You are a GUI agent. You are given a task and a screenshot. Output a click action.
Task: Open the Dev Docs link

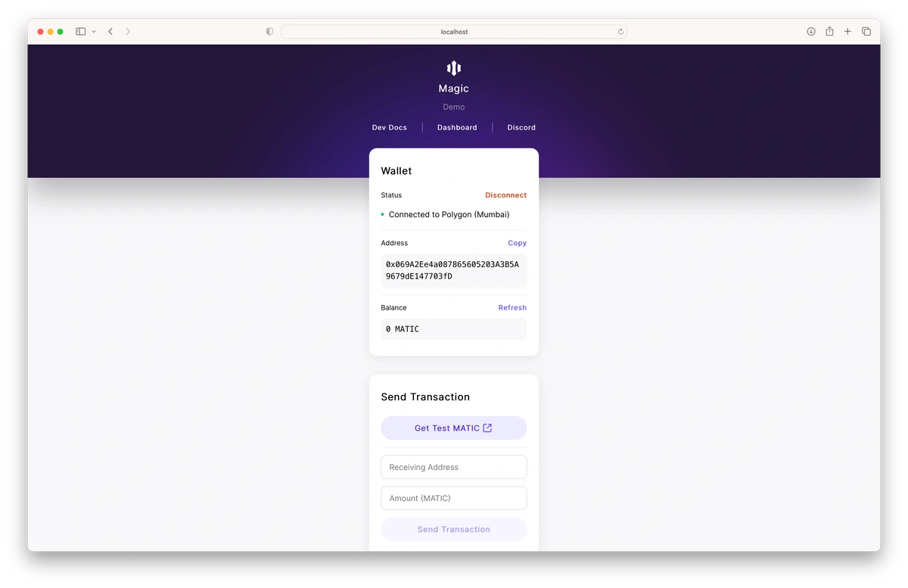(390, 127)
